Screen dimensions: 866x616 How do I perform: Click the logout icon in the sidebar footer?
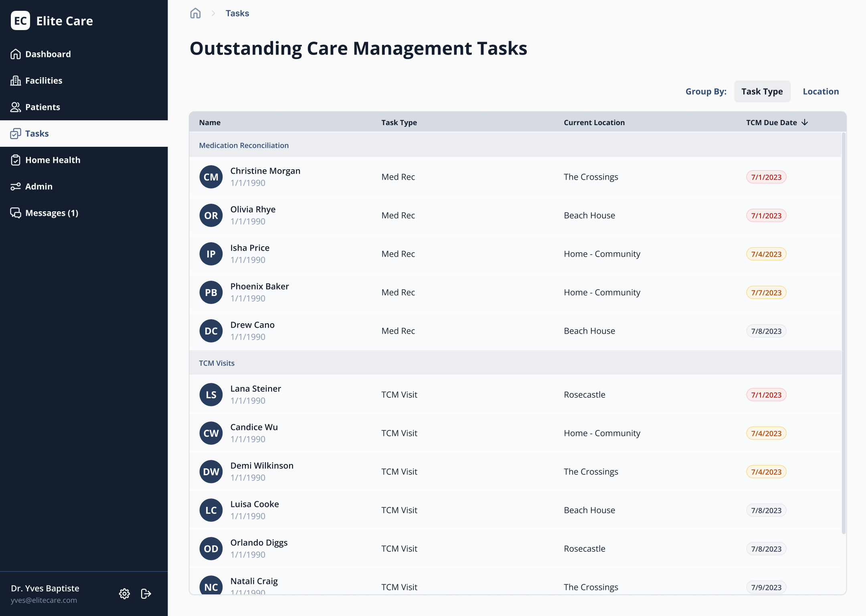point(145,594)
